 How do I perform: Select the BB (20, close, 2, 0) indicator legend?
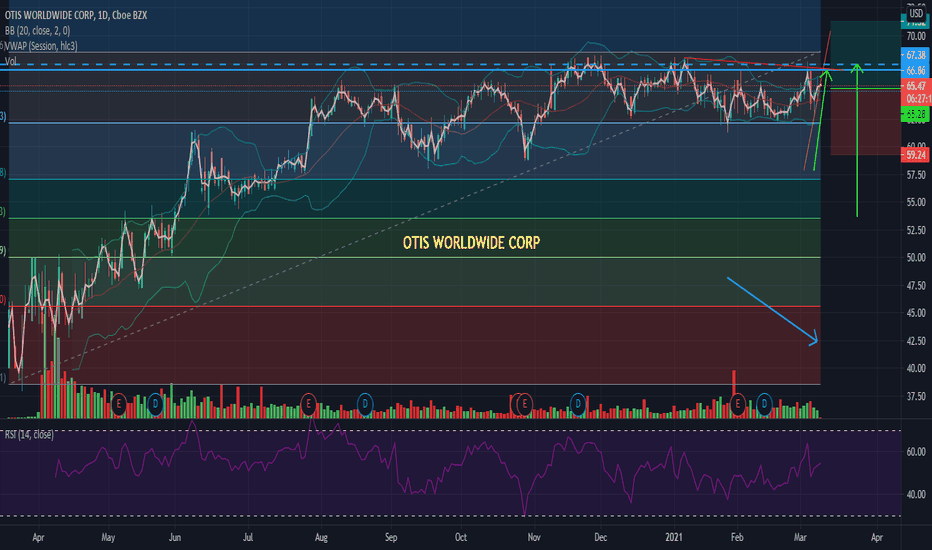pos(37,30)
